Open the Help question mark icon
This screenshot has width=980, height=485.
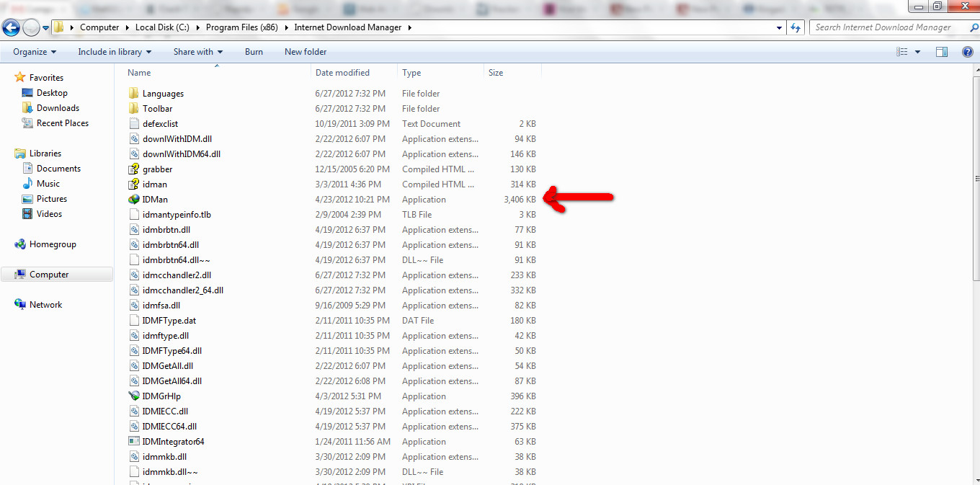click(x=967, y=52)
